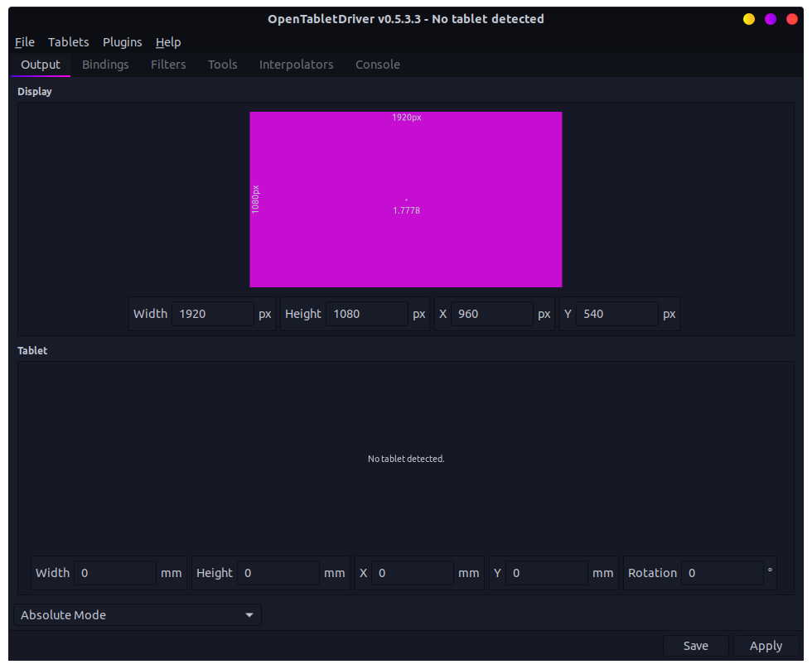Image resolution: width=812 pixels, height=669 pixels.
Task: Click the display Width input field
Action: (x=213, y=314)
